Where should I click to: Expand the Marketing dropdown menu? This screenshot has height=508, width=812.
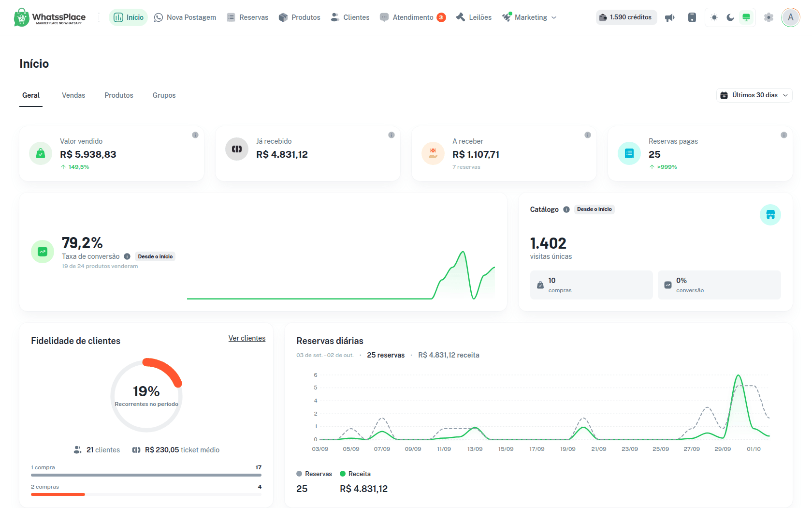coord(529,17)
